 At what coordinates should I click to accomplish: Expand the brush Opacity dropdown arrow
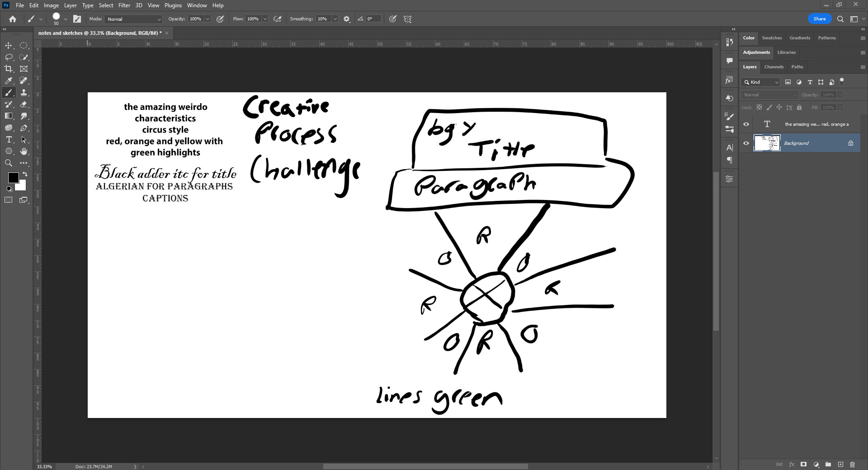(207, 19)
